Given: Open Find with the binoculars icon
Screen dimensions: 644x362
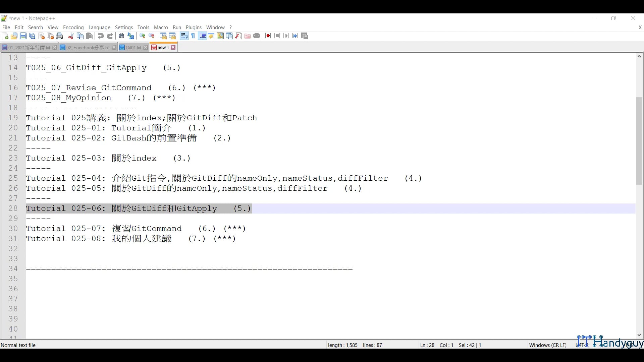Looking at the screenshot, I should [x=121, y=36].
